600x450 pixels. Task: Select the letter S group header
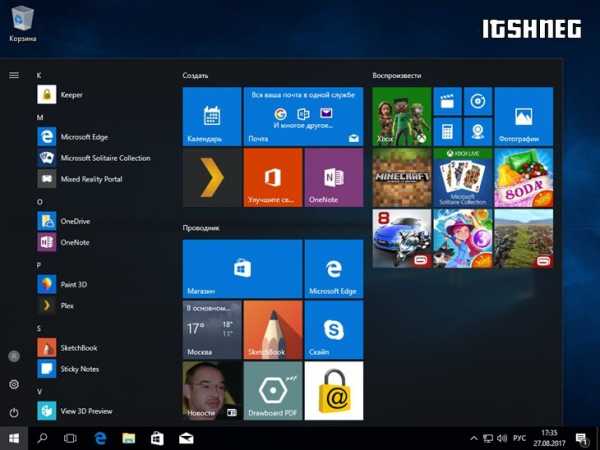[x=39, y=328]
